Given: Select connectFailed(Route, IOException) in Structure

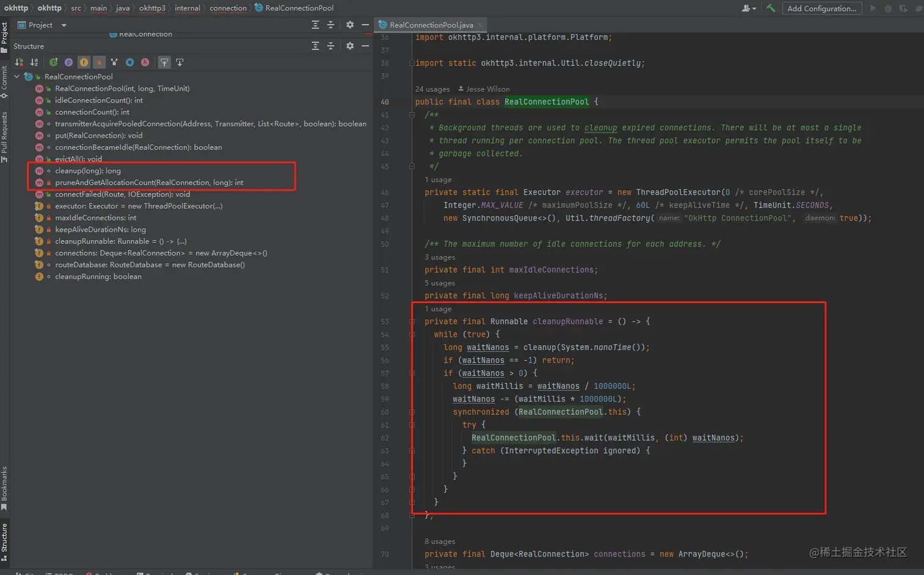Looking at the screenshot, I should point(122,194).
